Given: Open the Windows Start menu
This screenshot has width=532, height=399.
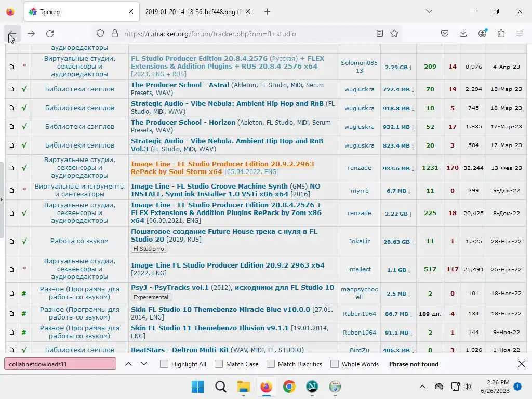Looking at the screenshot, I should tap(197, 387).
